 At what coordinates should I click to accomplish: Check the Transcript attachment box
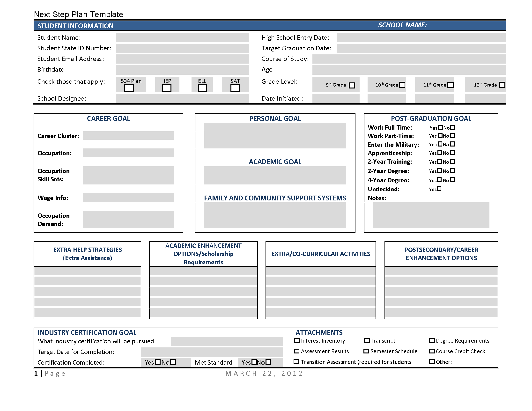coord(366,340)
